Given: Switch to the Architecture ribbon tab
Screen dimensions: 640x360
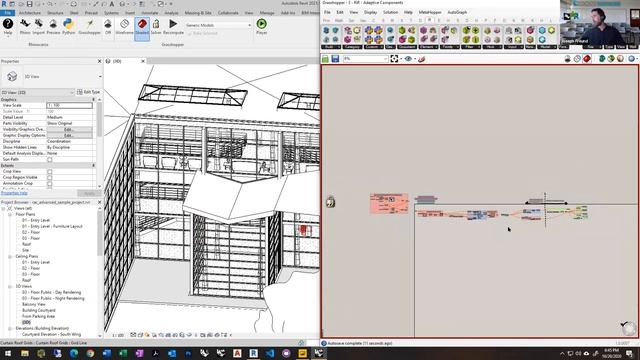Looking at the screenshot, I should click(x=30, y=13).
